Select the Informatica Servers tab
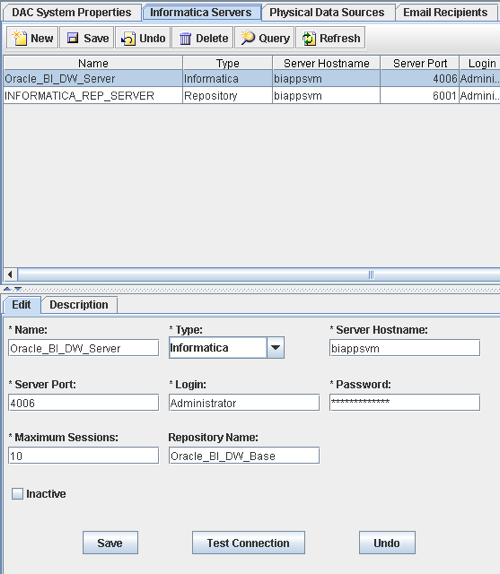Image resolution: width=500 pixels, height=574 pixels. click(x=201, y=12)
